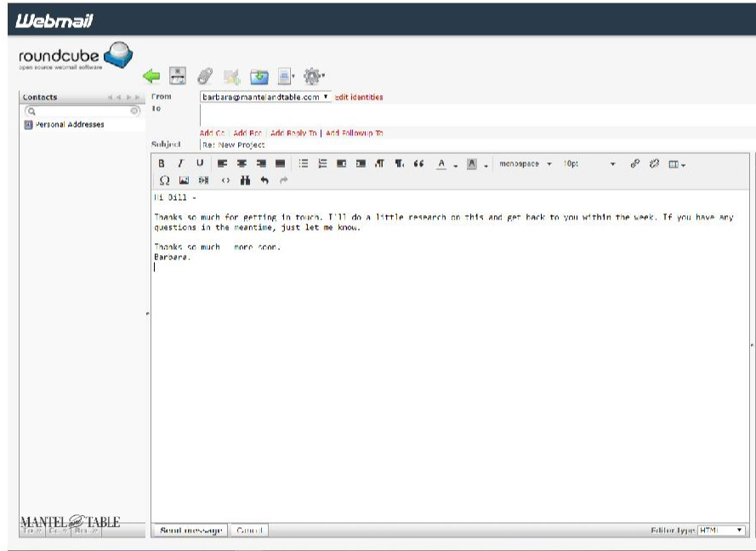The height and width of the screenshot is (551, 756).
Task: Open the gear options menu
Action: [314, 77]
